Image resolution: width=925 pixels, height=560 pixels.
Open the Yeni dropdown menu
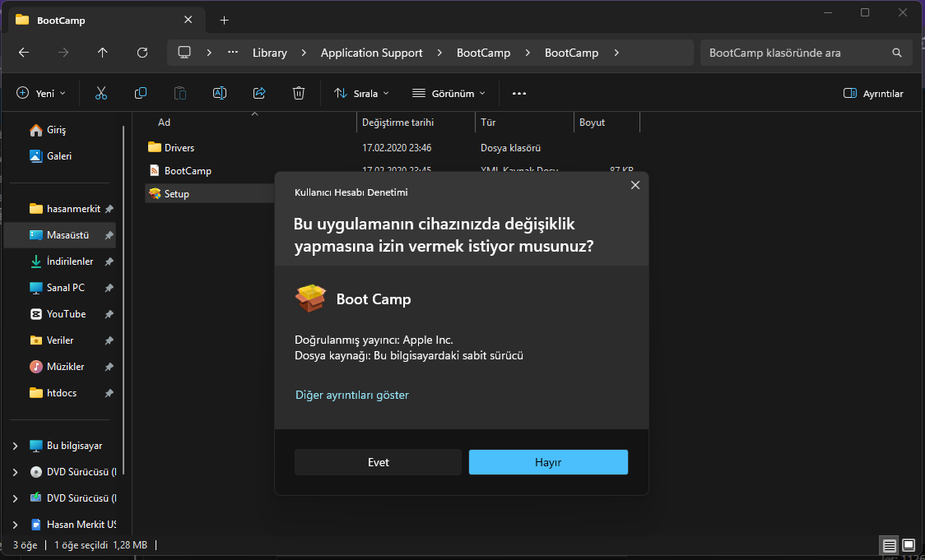(40, 93)
